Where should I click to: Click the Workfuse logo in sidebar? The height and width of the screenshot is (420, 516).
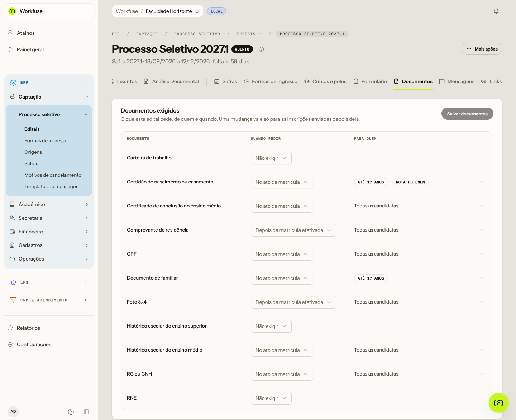pyautogui.click(x=13, y=11)
